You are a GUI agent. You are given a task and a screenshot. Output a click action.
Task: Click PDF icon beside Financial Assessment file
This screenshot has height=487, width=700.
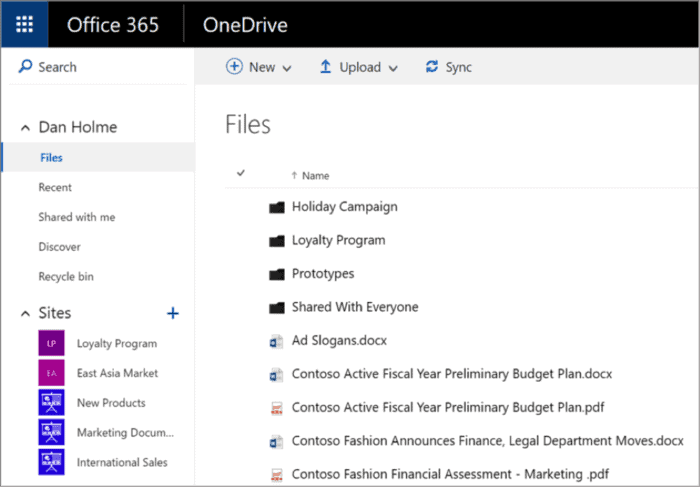coord(277,475)
